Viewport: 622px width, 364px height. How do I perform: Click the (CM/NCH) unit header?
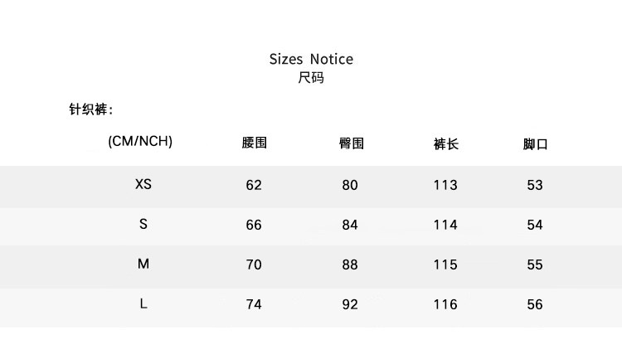(140, 141)
